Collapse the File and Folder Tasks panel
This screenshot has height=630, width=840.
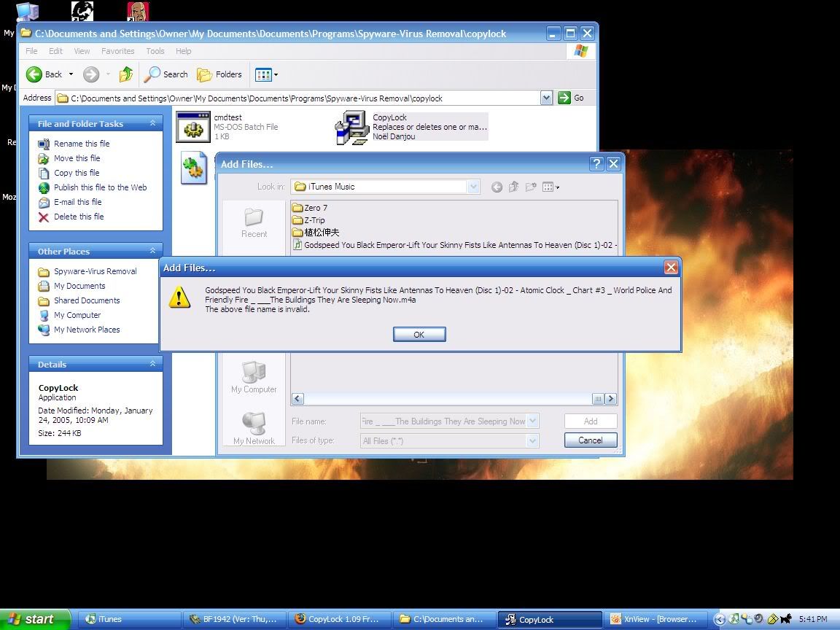[x=152, y=123]
